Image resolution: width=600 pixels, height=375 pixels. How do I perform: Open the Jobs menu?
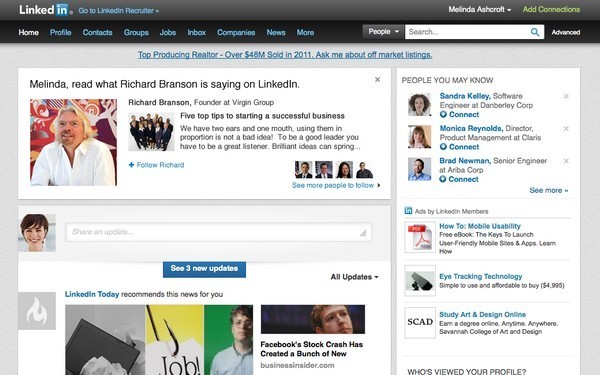point(168,33)
